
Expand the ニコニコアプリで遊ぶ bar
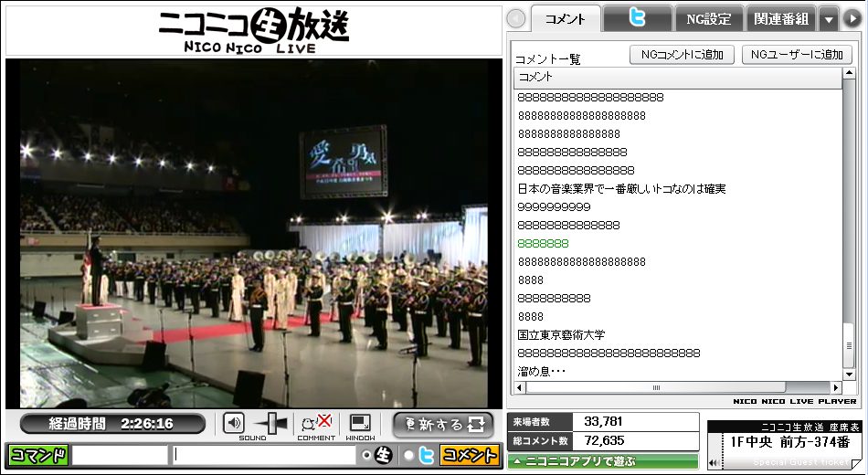(x=603, y=460)
